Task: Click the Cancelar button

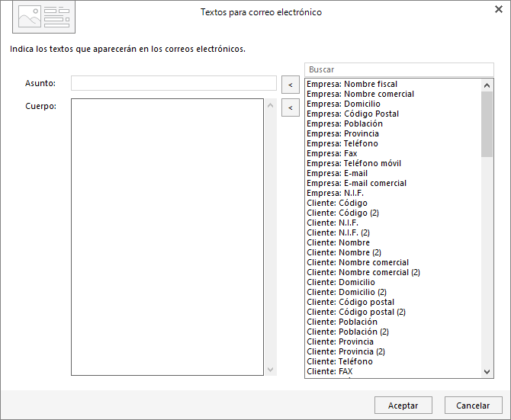Action: tap(473, 406)
